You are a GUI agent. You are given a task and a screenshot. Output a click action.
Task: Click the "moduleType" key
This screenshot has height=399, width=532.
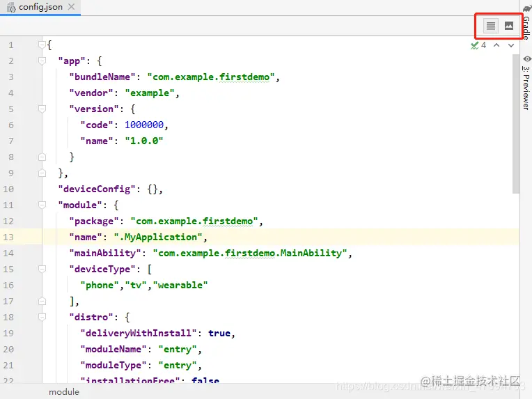tap(114, 366)
